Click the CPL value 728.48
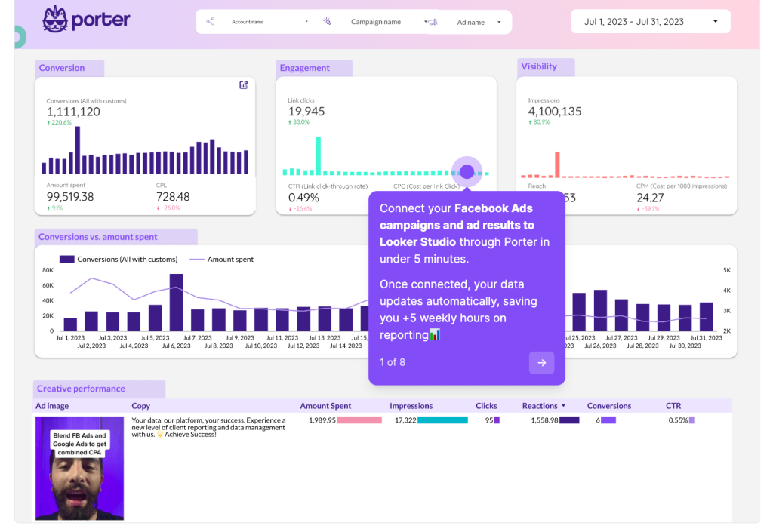 pos(173,197)
